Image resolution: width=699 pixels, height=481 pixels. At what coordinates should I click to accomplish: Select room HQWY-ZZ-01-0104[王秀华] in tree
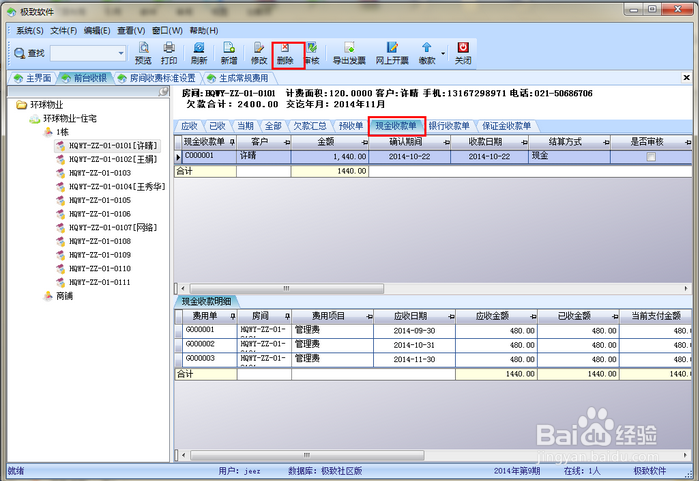[117, 186]
